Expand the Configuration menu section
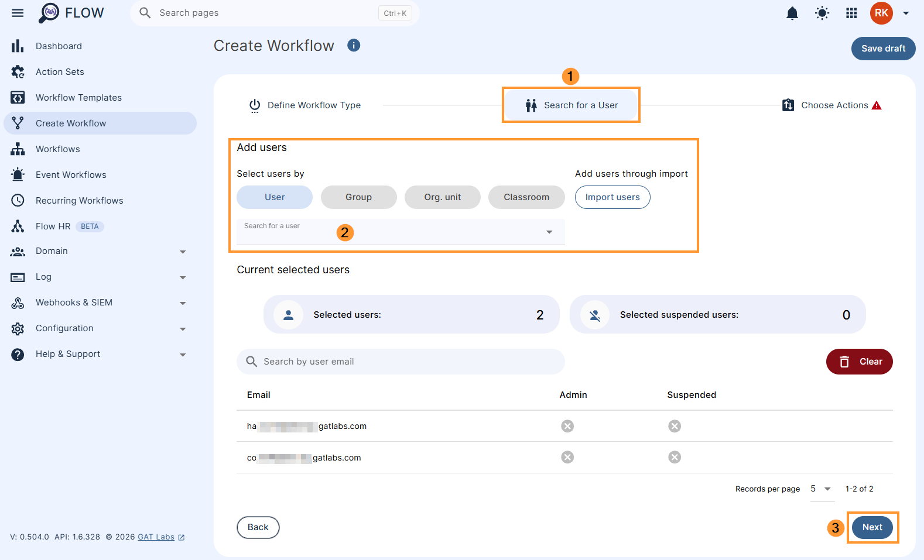The image size is (924, 560). tap(183, 329)
